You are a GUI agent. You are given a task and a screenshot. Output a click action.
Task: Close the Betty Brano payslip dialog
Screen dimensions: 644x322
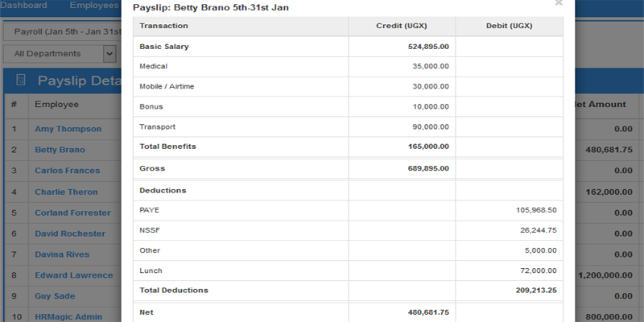click(559, 2)
